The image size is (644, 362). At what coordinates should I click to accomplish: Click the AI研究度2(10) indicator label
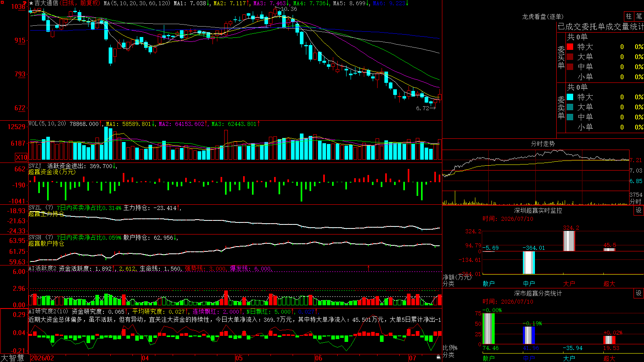(x=49, y=311)
